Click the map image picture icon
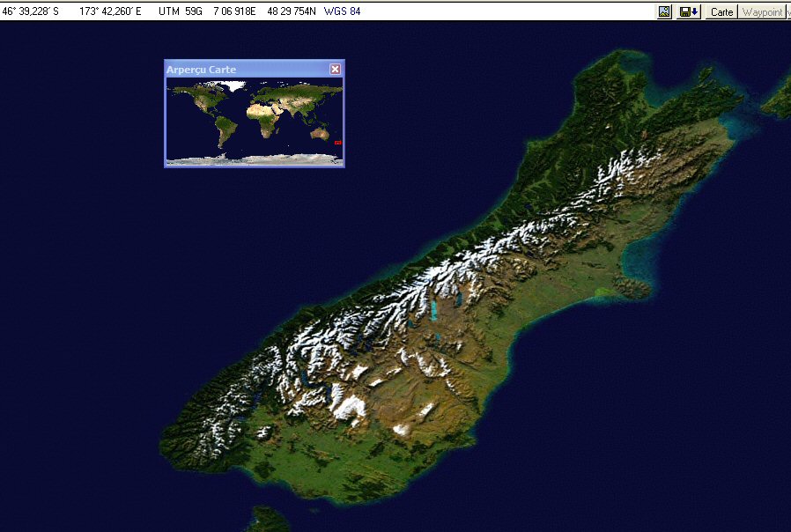The width and height of the screenshot is (791, 532). [x=664, y=11]
